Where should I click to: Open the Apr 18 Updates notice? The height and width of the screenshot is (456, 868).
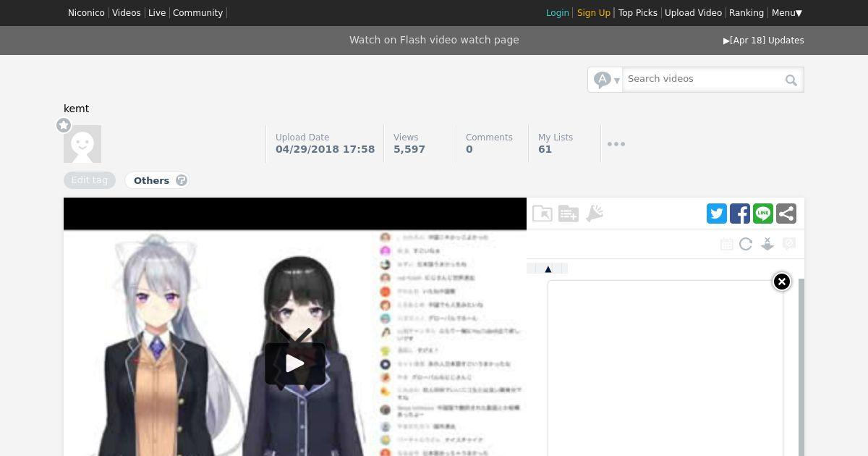[x=764, y=41]
